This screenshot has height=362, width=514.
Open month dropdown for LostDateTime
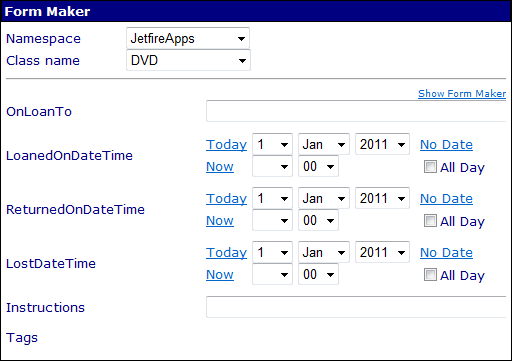coord(324,252)
